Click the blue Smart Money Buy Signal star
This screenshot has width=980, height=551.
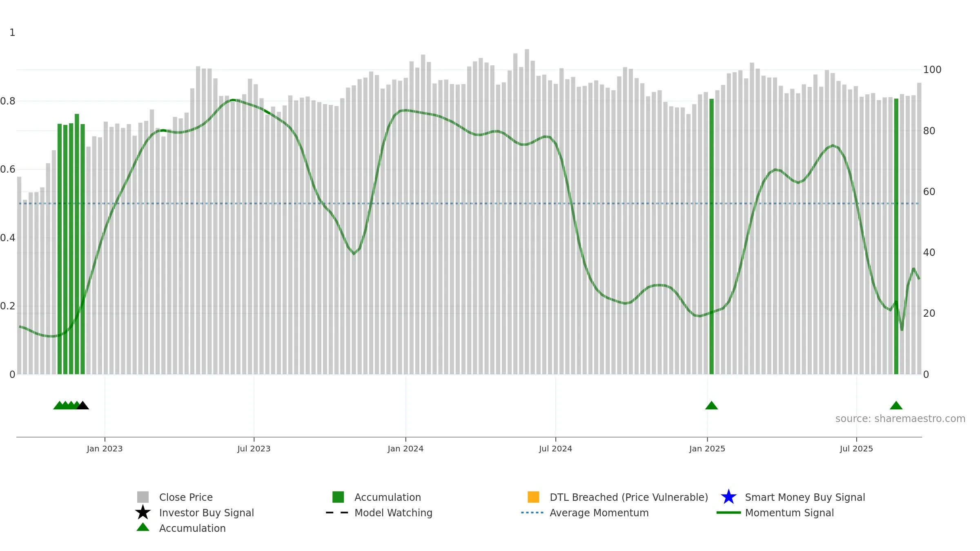[x=728, y=497]
